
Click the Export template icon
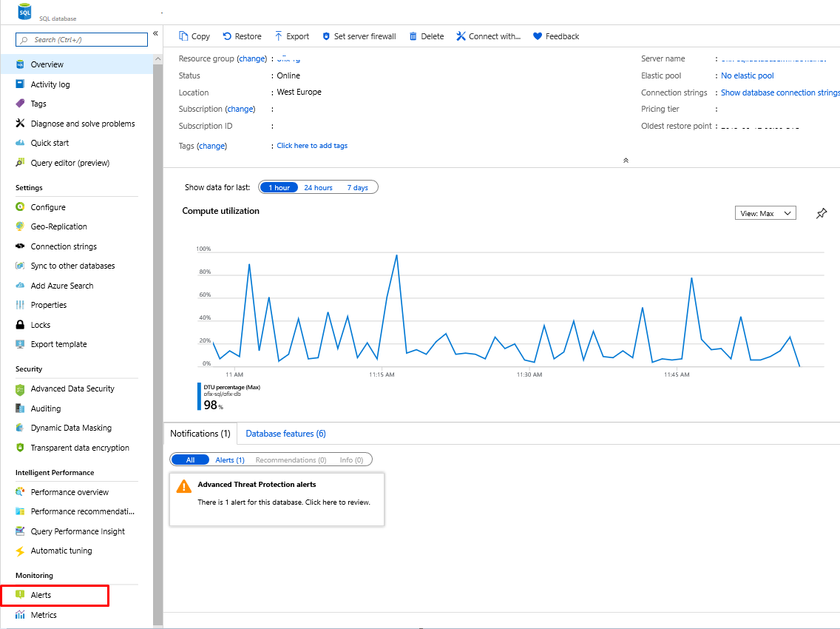(x=20, y=344)
